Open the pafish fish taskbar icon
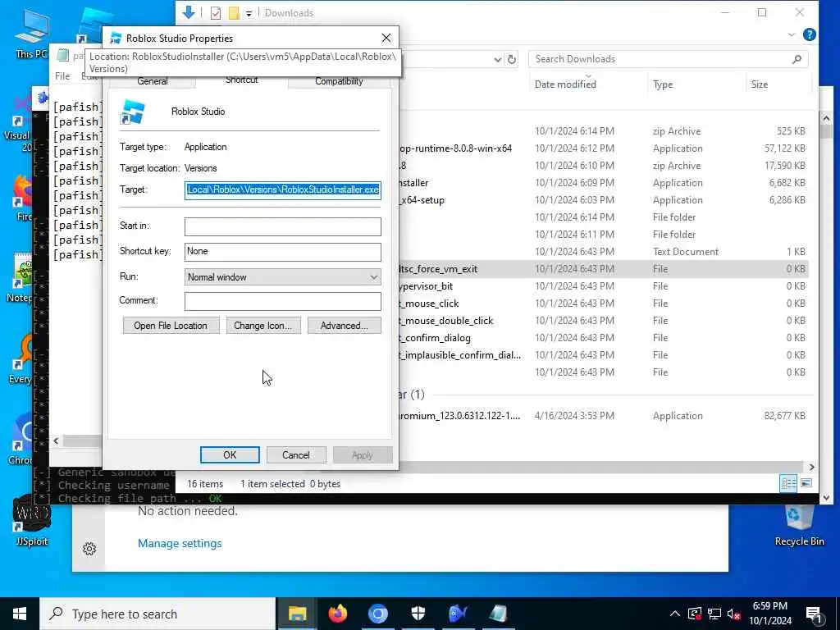Screen dimensions: 840x630 coord(458,614)
